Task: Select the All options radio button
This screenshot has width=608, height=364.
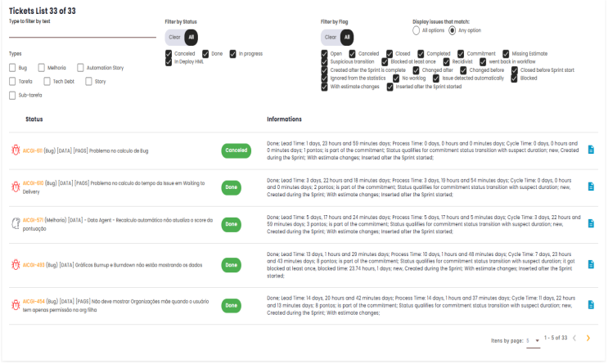Action: click(x=417, y=30)
